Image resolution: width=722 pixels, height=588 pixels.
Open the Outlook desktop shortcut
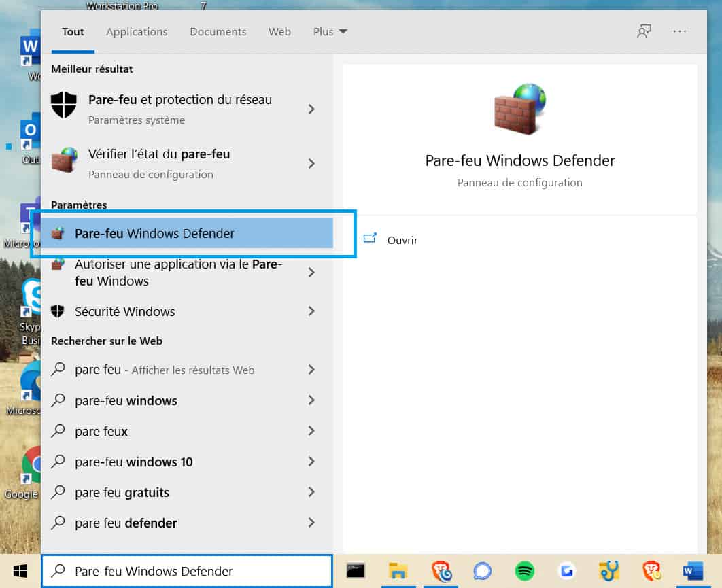click(31, 131)
